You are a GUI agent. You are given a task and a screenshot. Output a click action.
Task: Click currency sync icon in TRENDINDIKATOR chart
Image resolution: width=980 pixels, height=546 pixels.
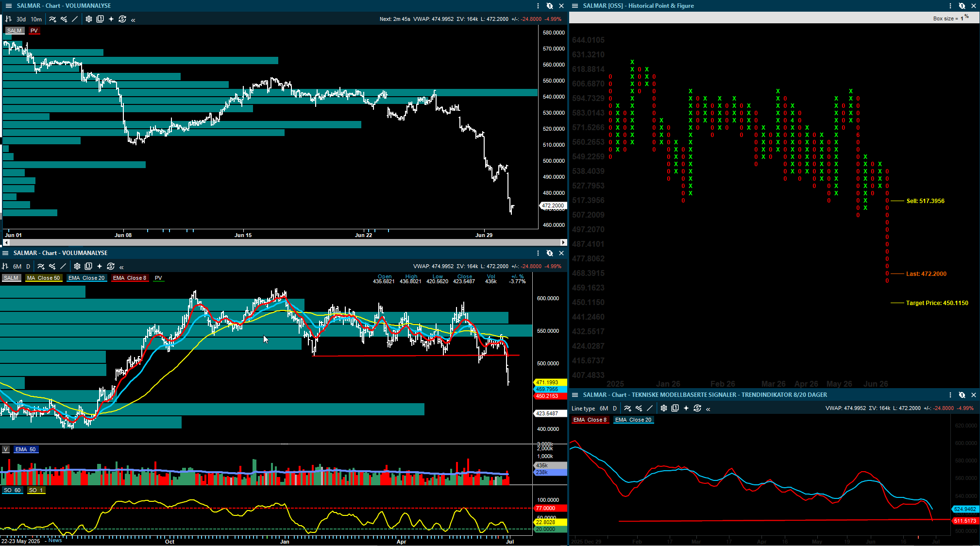pyautogui.click(x=697, y=409)
